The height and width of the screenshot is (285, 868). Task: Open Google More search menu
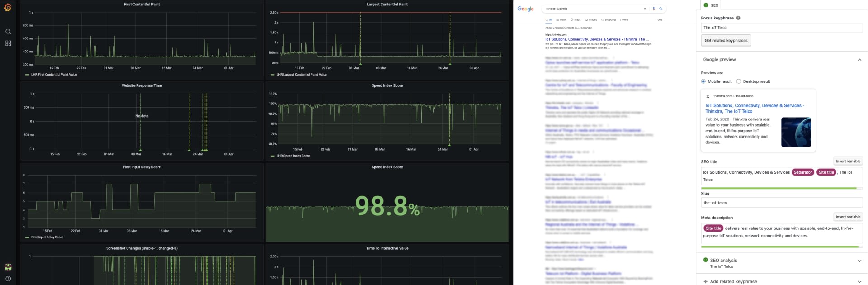[x=624, y=20]
